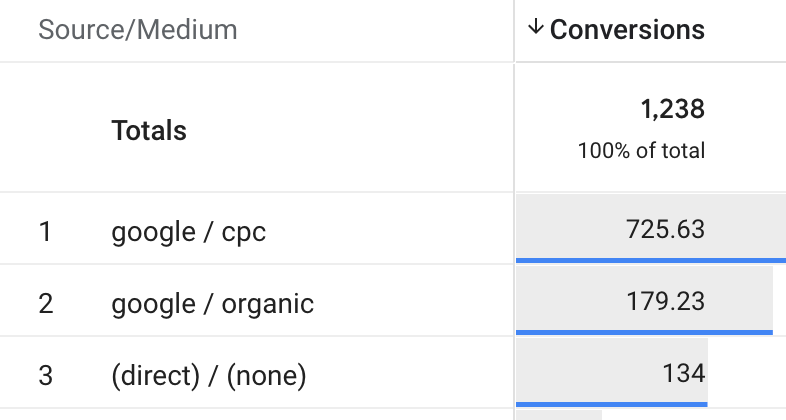Viewport: 786px width, 420px height.
Task: Click the blue bar under 134
Action: coord(612,404)
